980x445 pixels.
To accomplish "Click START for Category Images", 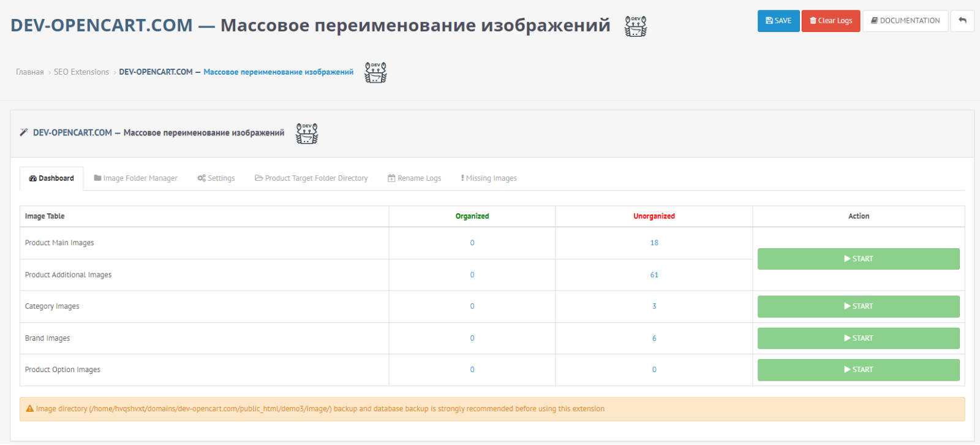I will coord(858,306).
